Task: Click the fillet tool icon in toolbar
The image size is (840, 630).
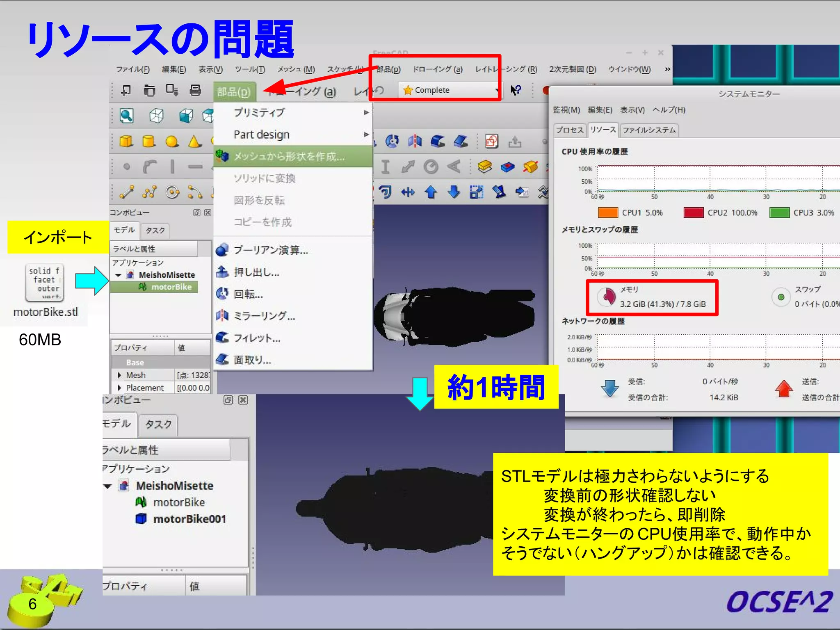Action: pyautogui.click(x=438, y=141)
